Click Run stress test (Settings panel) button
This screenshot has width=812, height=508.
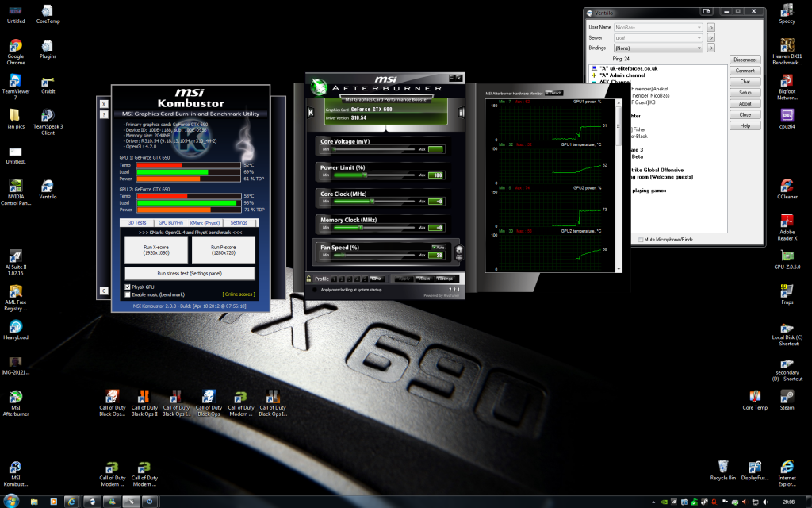pos(190,273)
